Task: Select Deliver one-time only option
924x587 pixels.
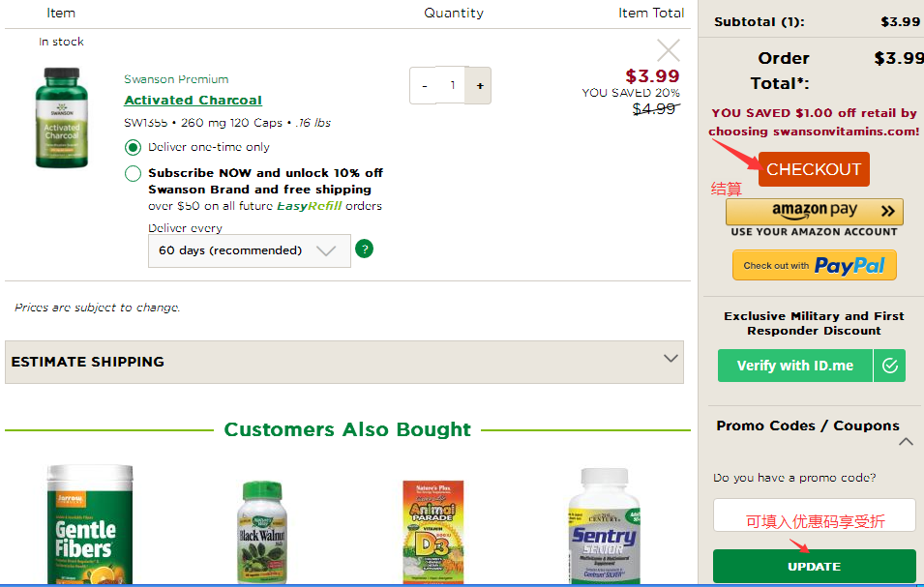Action: tap(134, 148)
